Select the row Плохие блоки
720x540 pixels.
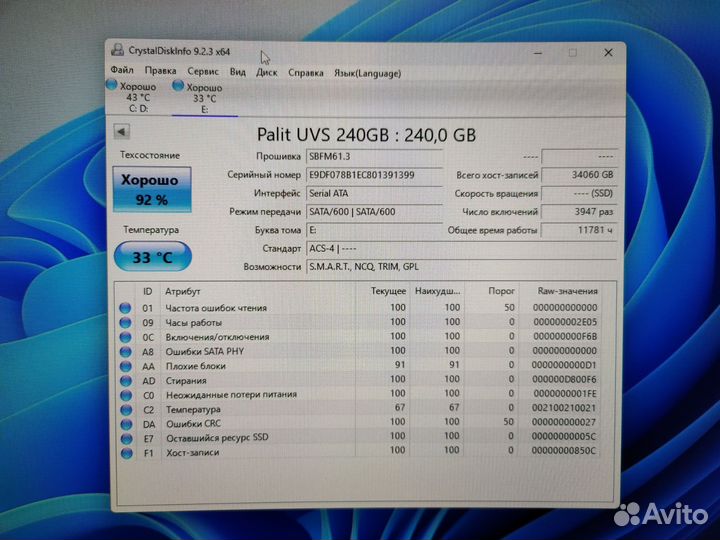coord(358,366)
